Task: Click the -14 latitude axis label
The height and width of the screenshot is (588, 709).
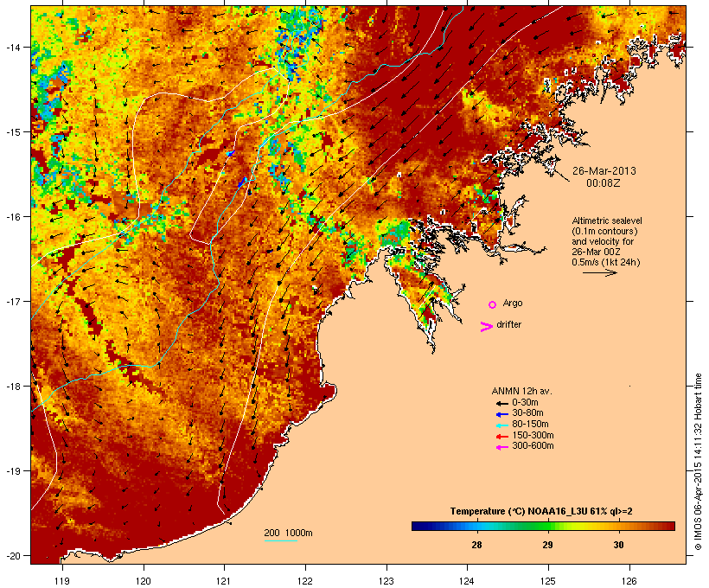Action: pyautogui.click(x=12, y=47)
